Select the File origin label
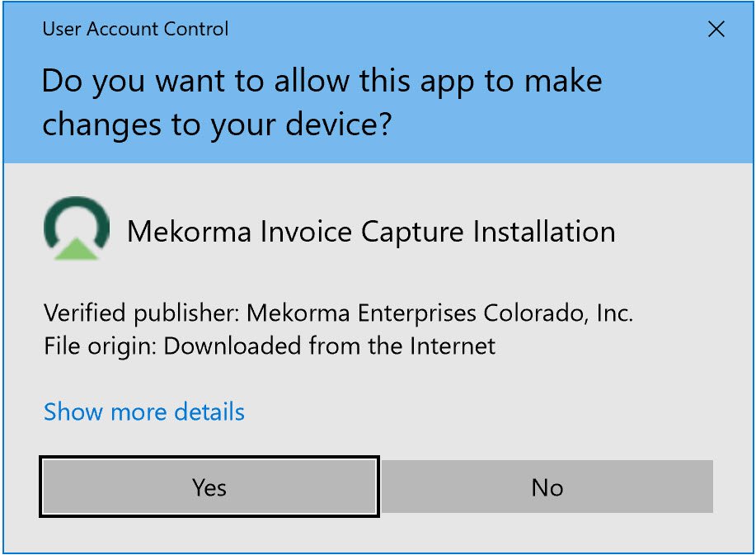Screen dimensions: 756x555 pos(99,346)
